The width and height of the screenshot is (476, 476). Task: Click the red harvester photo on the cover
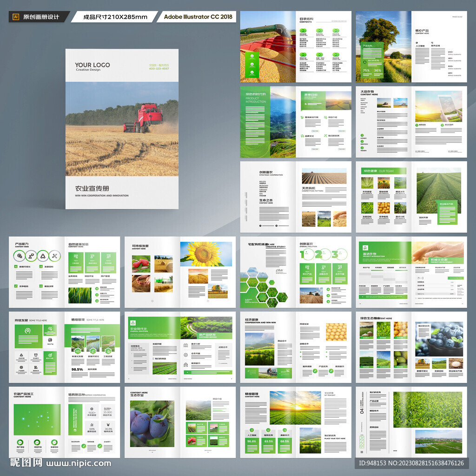(x=122, y=129)
